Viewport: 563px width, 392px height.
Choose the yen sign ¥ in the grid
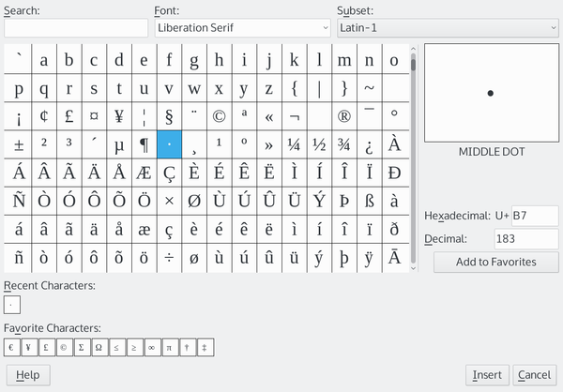119,116
